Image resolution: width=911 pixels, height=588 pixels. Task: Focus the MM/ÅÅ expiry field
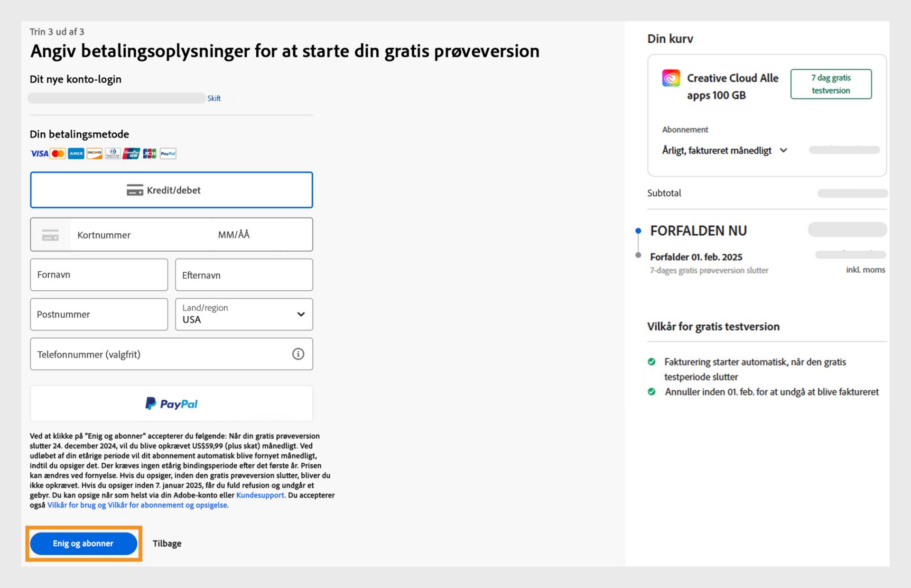coord(233,235)
